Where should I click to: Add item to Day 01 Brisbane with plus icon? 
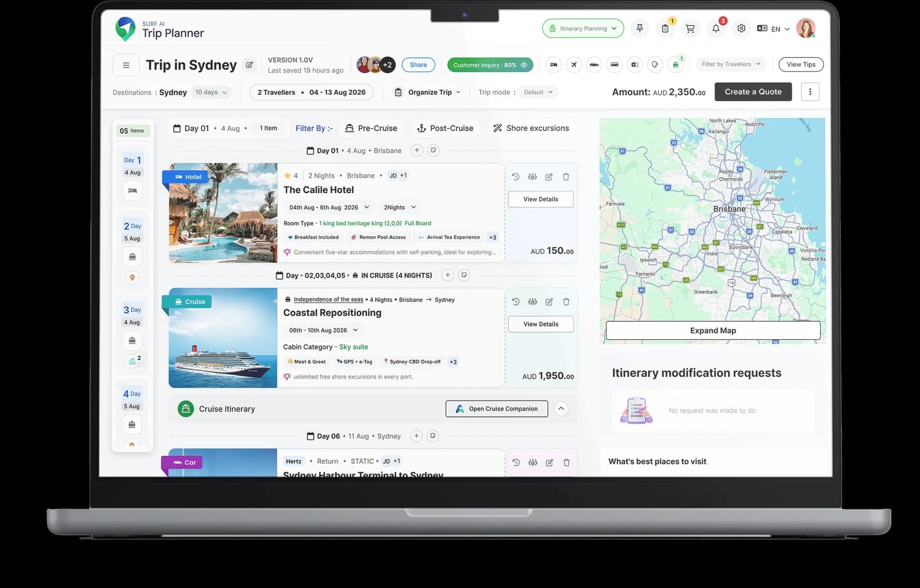(417, 151)
